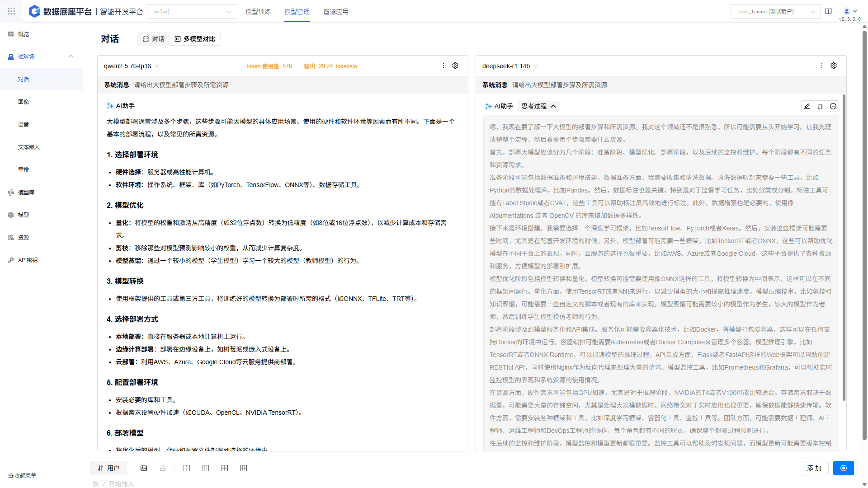Select the two-column layout icon
Image resolution: width=868 pixels, height=488 pixels.
click(x=187, y=468)
